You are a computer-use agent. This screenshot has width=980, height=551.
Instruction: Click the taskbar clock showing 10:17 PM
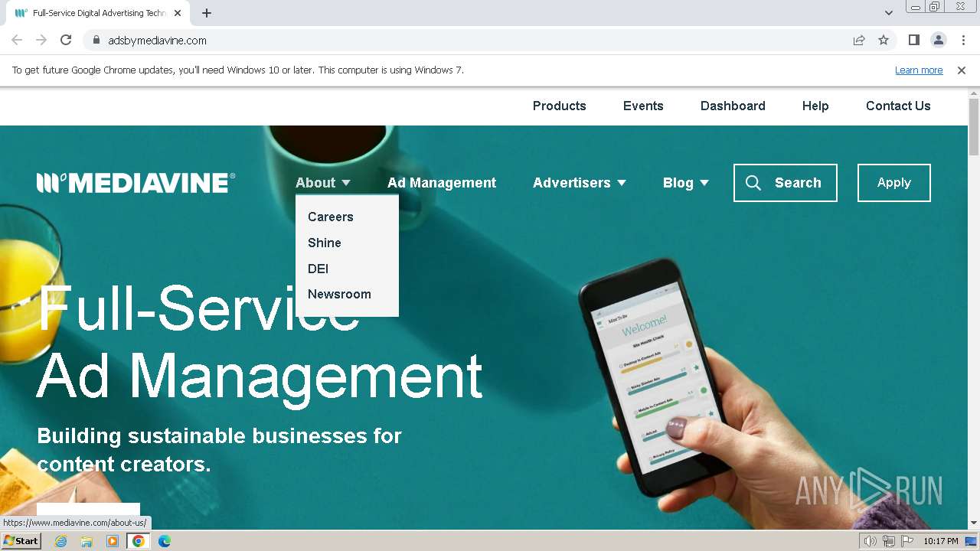941,541
